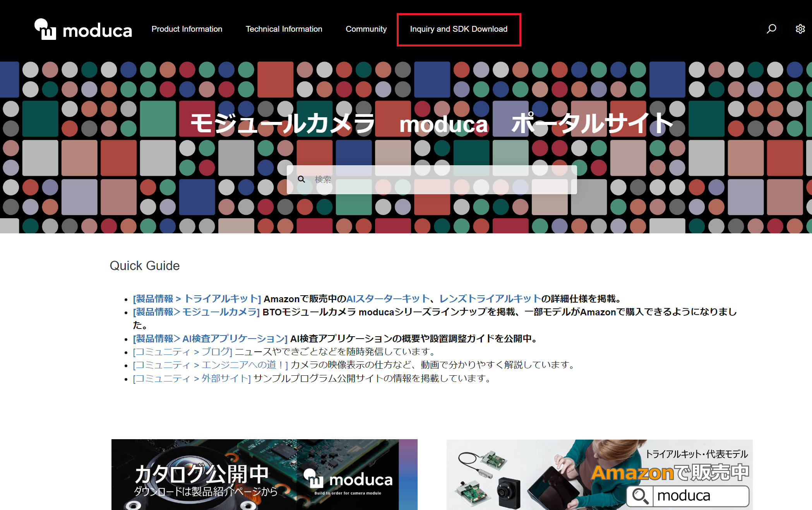This screenshot has width=812, height=510.
Task: Click the Community menu item
Action: [365, 28]
